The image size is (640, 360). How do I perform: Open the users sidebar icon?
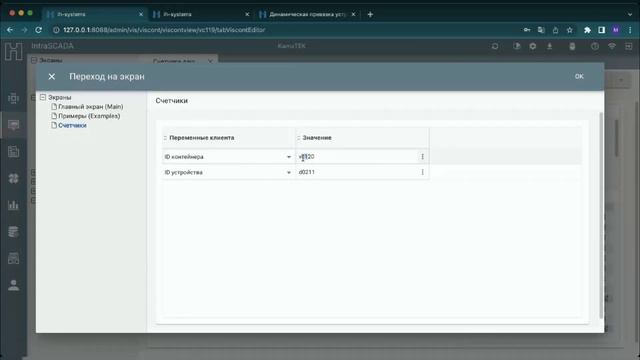(x=13, y=285)
